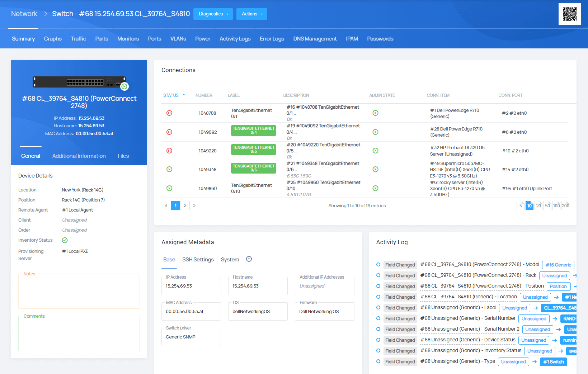This screenshot has width=588, height=374.
Task: Open Passwords tab
Action: [x=380, y=39]
